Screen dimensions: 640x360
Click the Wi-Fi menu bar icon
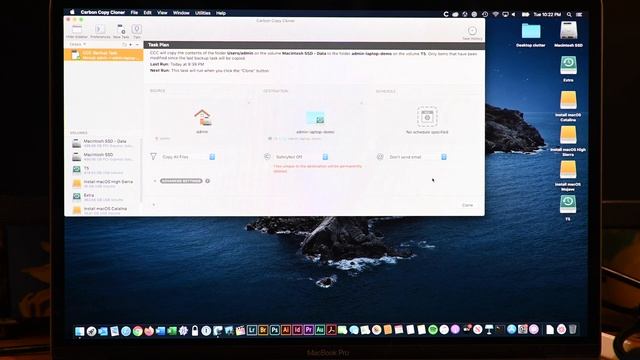[495, 14]
